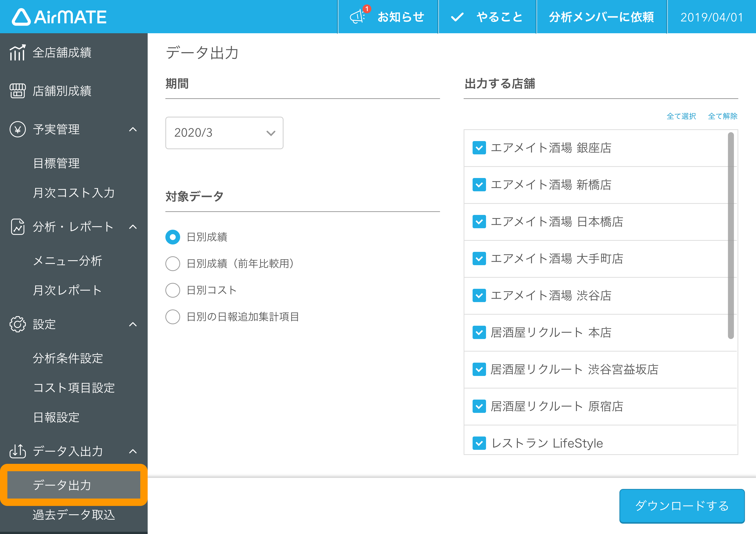Uncheck エアメイト酒場 大手町店 checkbox
Image resolution: width=756 pixels, height=534 pixels.
coord(479,259)
